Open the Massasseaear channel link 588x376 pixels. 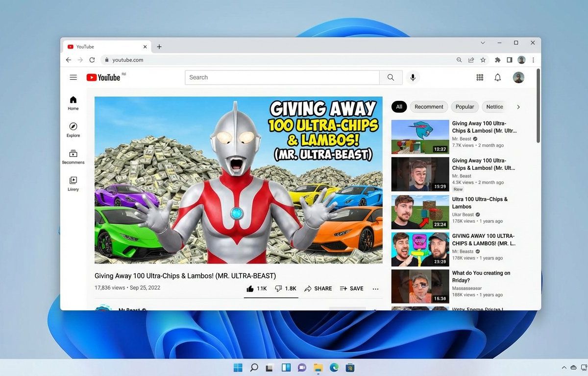[x=467, y=288]
